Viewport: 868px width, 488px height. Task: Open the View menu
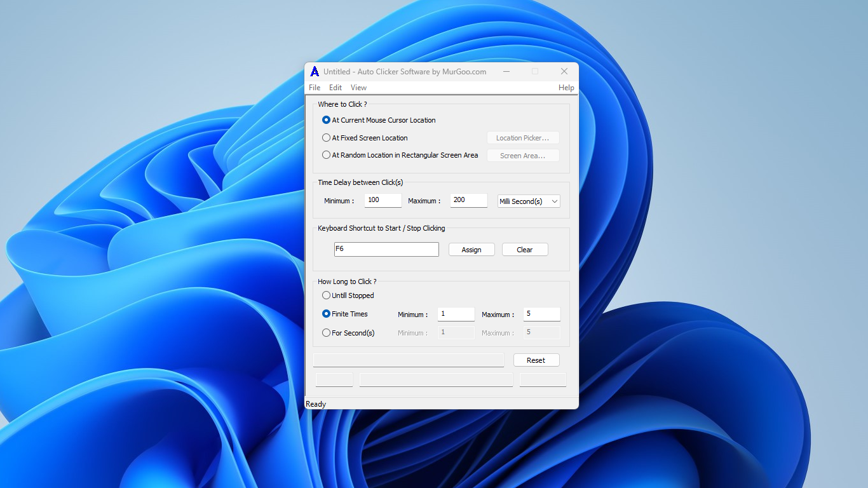(x=358, y=88)
